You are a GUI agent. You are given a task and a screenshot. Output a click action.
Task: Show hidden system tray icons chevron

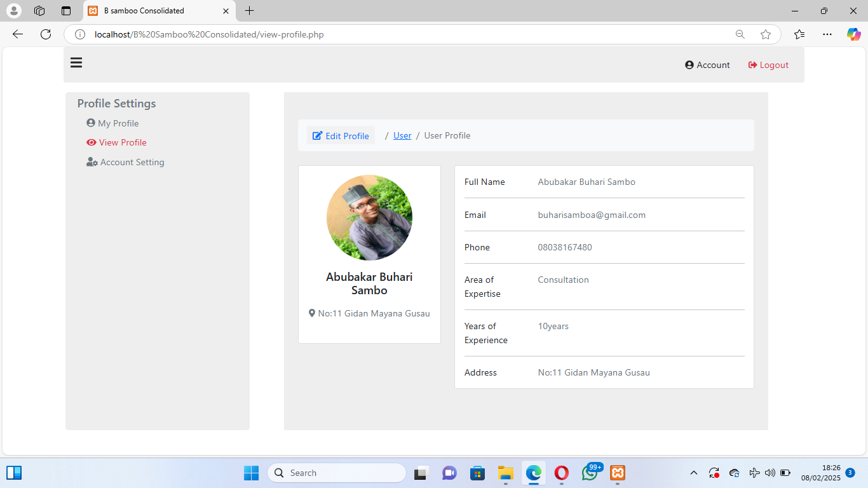tap(694, 473)
